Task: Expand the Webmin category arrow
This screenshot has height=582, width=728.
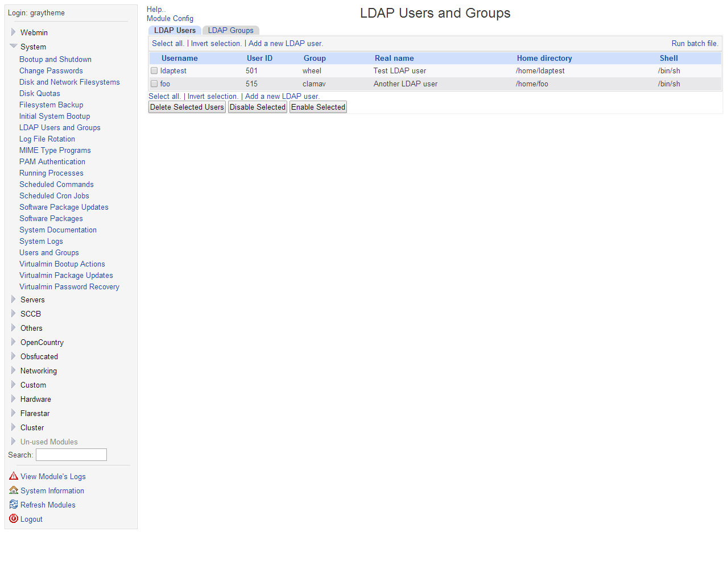Action: pyautogui.click(x=14, y=32)
